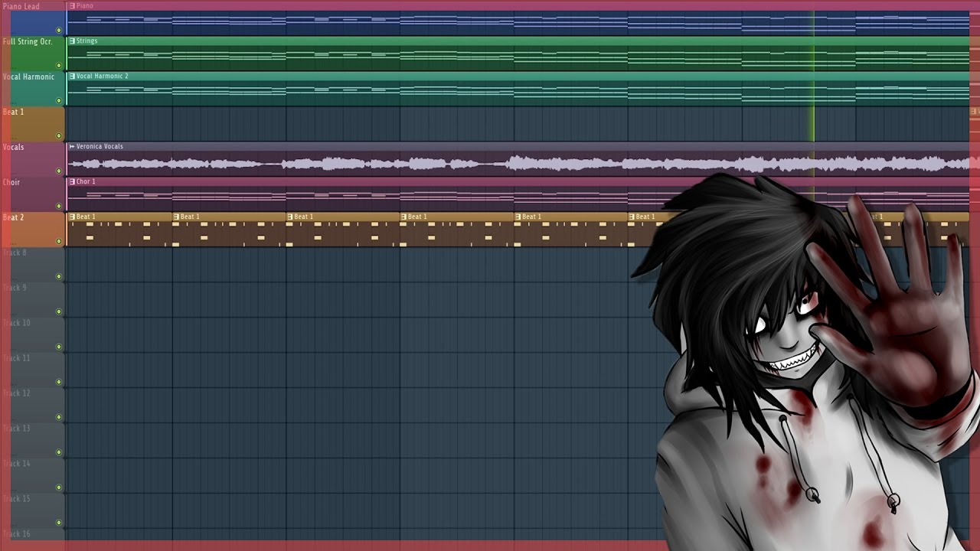Click the green playhead position line
Image resolution: width=980 pixels, height=551 pixels.
814,77
